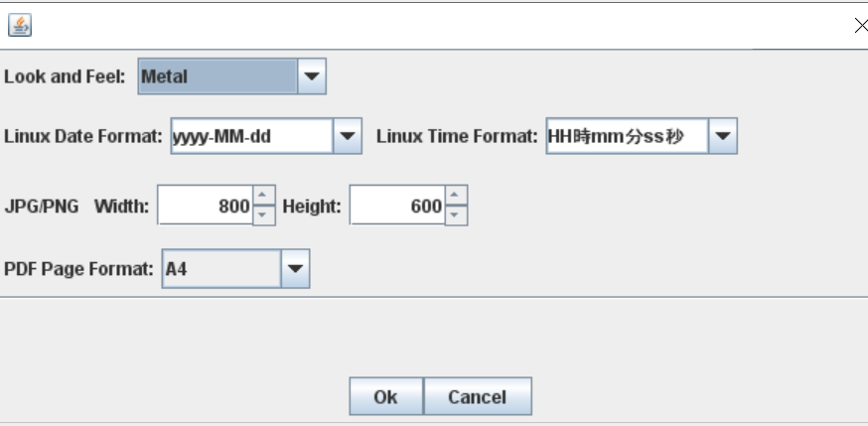The height and width of the screenshot is (426, 868).
Task: Click the HH時mm分ss秒 time format field
Action: tap(628, 135)
